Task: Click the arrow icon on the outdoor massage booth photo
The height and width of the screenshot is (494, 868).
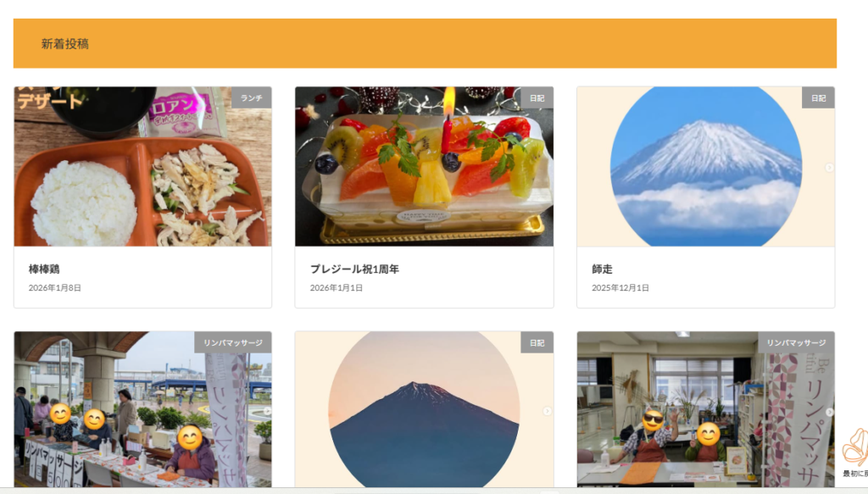Action: (x=267, y=411)
